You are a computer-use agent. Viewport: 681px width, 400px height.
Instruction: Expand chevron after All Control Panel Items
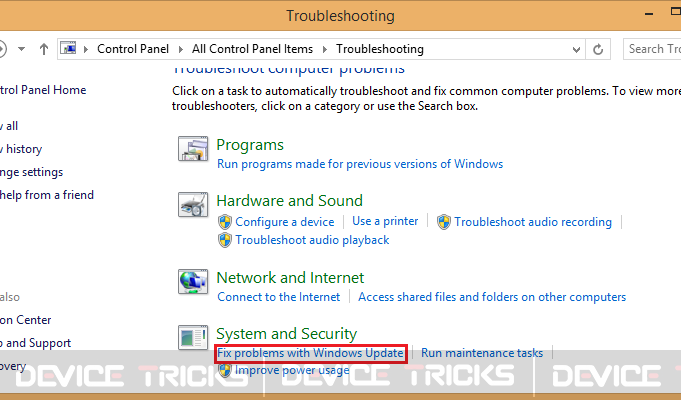pos(324,49)
